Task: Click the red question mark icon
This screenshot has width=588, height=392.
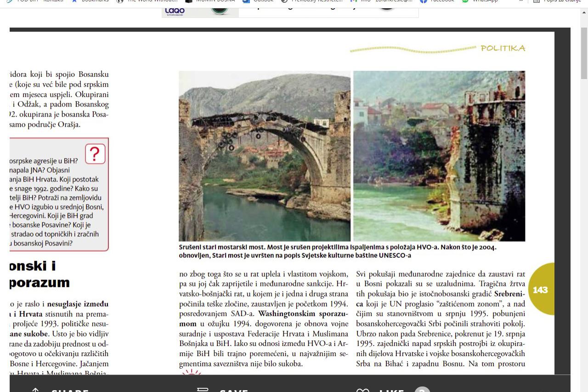Action: point(95,154)
